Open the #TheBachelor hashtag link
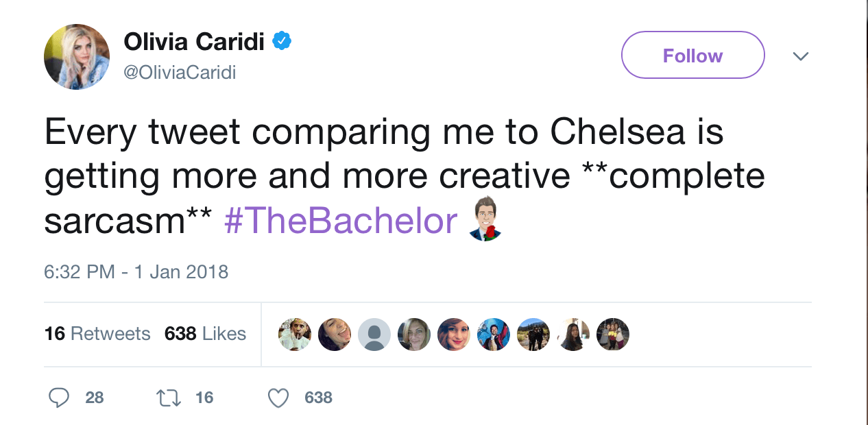Viewport: 868px width, 425px height. tap(341, 221)
